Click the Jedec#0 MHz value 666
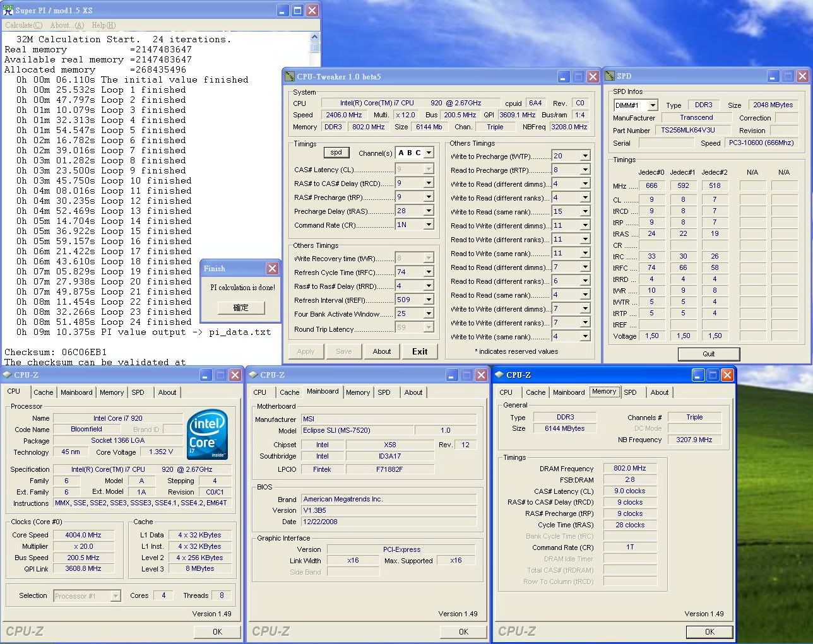 [x=651, y=185]
